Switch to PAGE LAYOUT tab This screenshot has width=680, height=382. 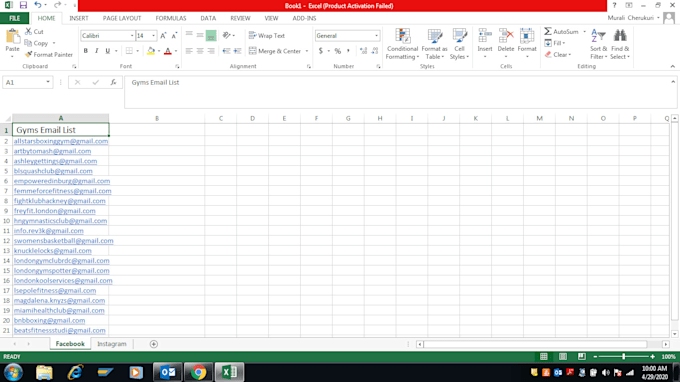point(122,18)
